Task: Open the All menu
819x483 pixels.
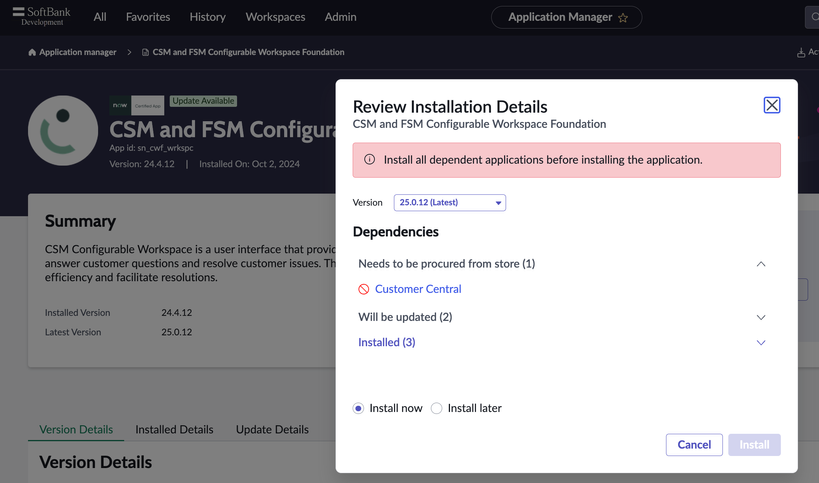Action: coord(100,17)
